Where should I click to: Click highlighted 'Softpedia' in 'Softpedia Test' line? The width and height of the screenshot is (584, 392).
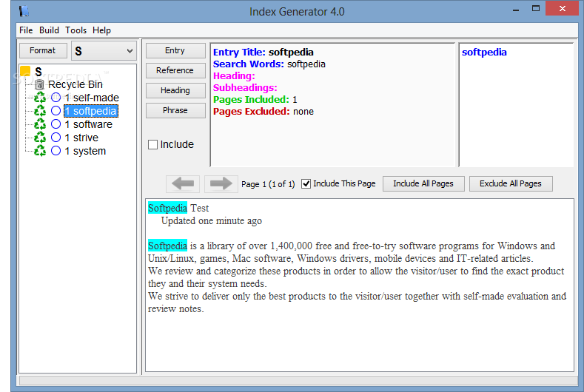click(167, 208)
